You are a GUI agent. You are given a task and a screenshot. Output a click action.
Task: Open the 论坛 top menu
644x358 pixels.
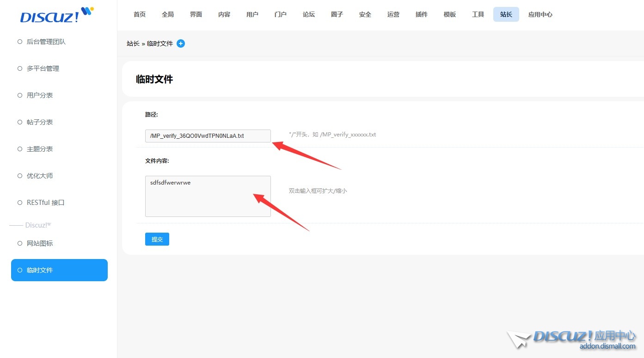309,14
